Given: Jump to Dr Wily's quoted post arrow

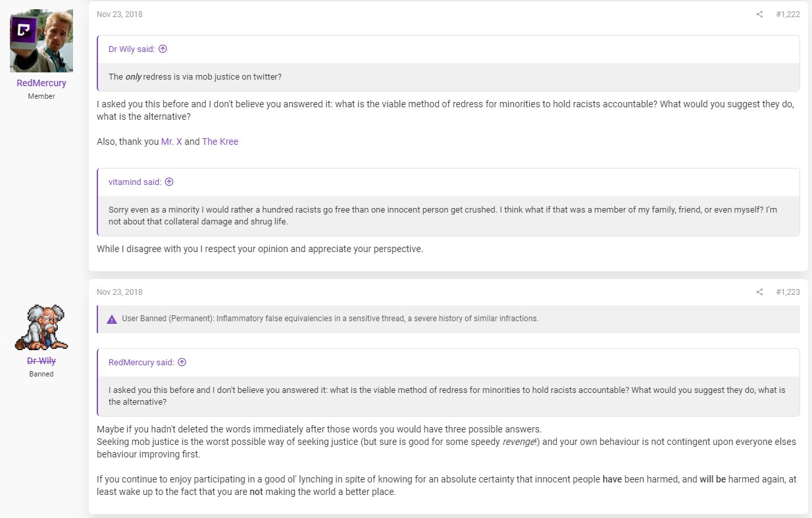Looking at the screenshot, I should coord(163,49).
